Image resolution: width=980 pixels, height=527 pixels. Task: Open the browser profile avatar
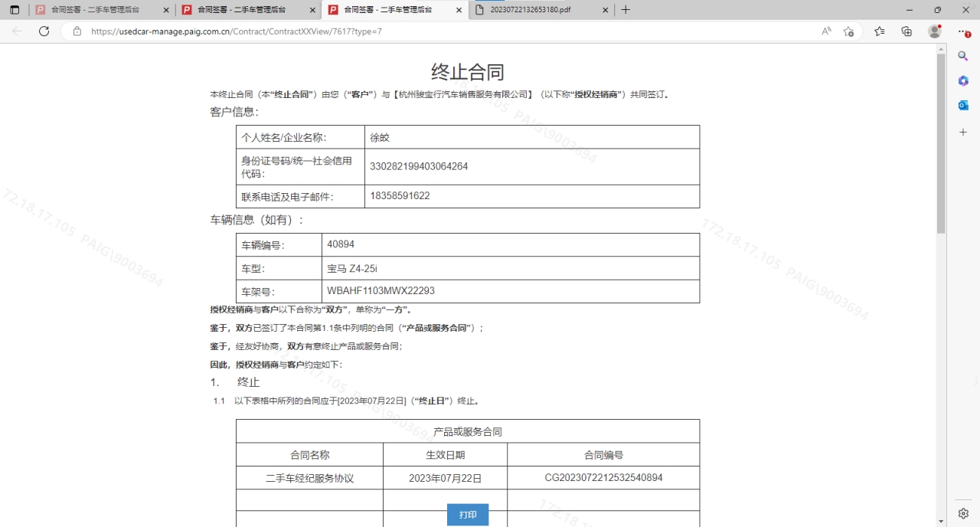point(934,31)
